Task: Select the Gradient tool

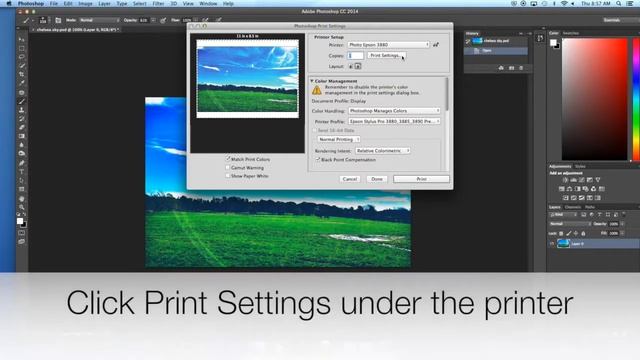Action: click(x=22, y=136)
